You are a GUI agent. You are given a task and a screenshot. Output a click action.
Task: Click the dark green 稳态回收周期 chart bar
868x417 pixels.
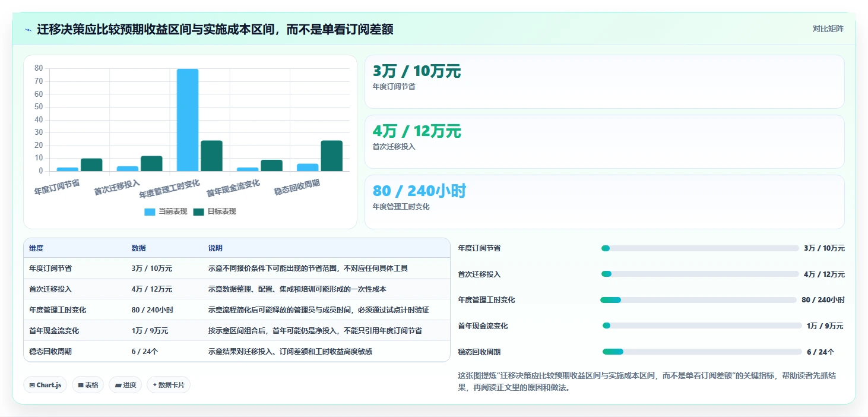pyautogui.click(x=331, y=156)
